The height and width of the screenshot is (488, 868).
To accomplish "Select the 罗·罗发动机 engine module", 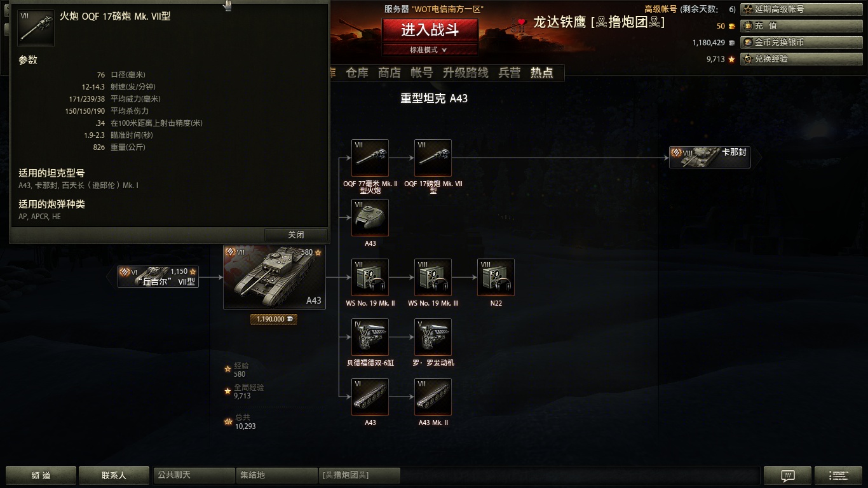I will (x=433, y=337).
